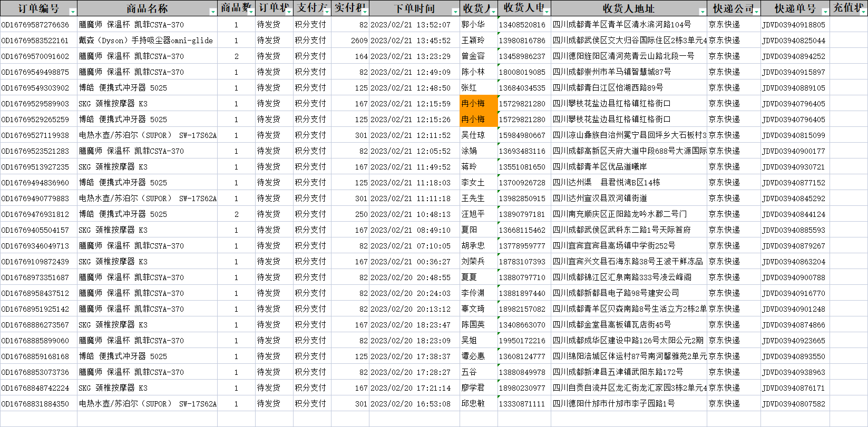This screenshot has height=427, width=868.
Task: Select tracking number JDVD03940918805
Action: click(795, 25)
